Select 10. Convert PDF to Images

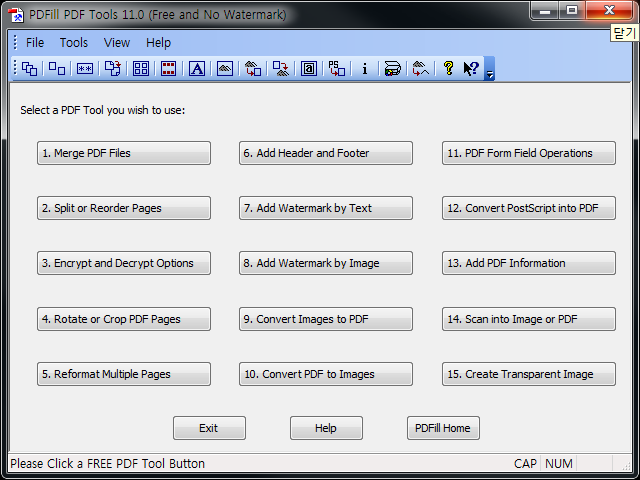point(326,374)
